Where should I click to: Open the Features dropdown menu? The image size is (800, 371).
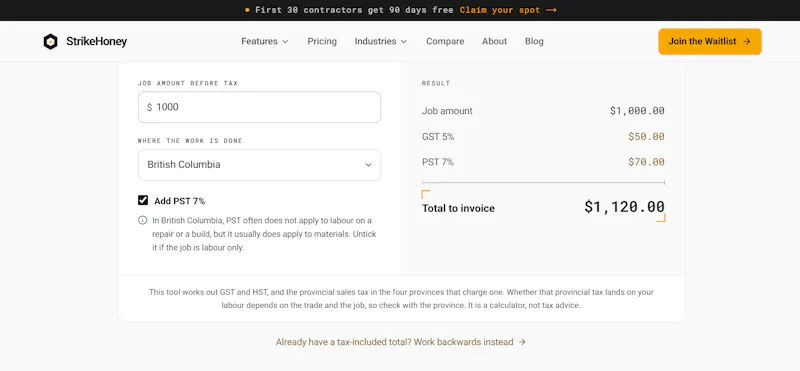point(265,41)
